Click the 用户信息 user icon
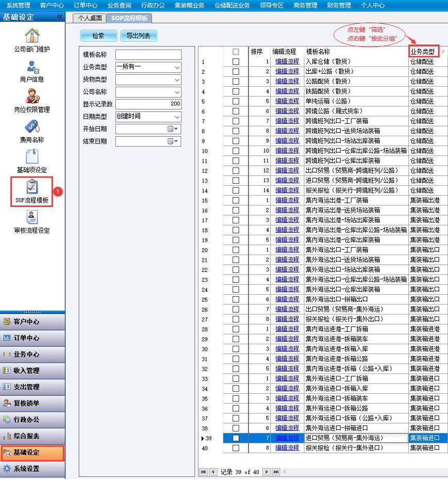The height and width of the screenshot is (481, 448). (32, 67)
